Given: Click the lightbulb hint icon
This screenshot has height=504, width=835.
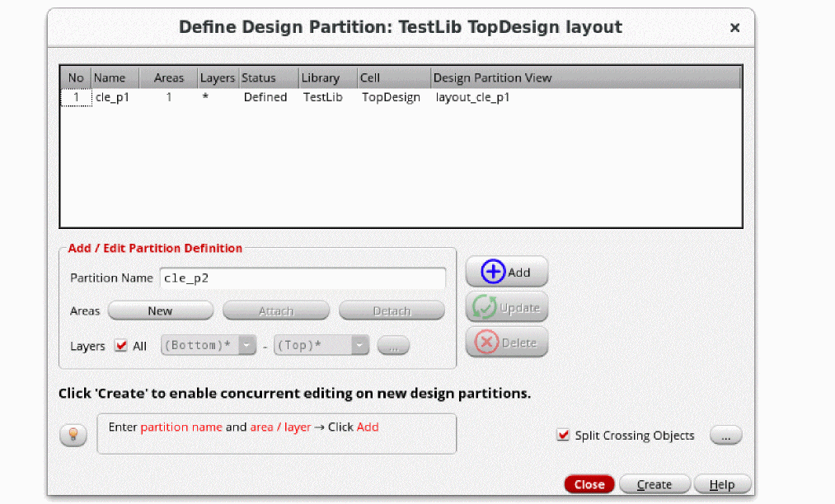Looking at the screenshot, I should click(x=73, y=434).
